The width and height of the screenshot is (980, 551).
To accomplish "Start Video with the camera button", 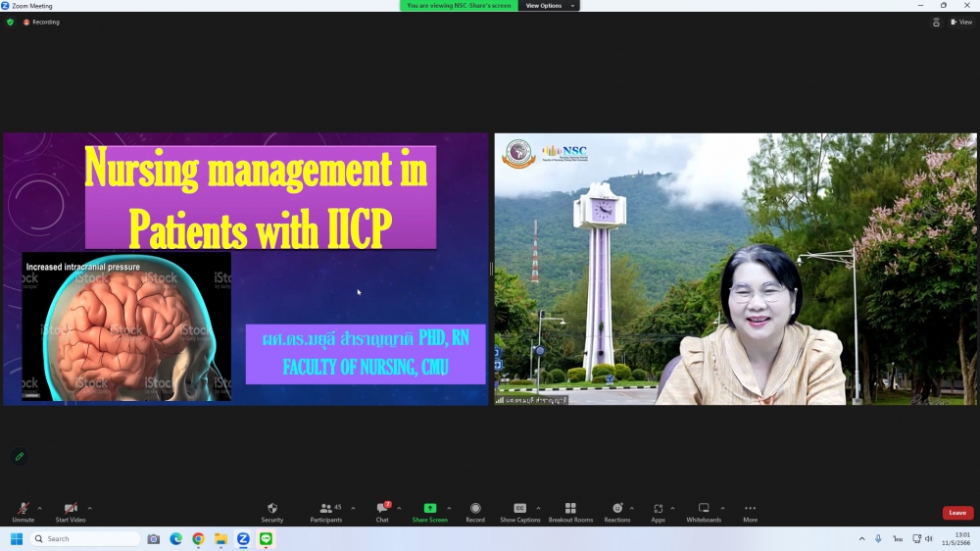I will point(70,509).
